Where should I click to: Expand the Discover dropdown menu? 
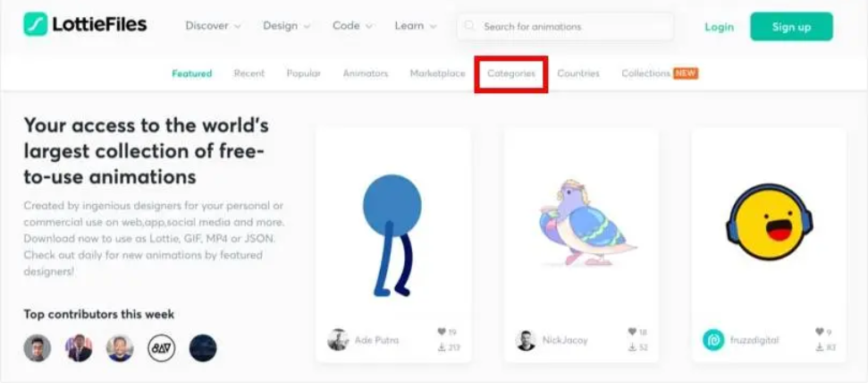tap(213, 26)
